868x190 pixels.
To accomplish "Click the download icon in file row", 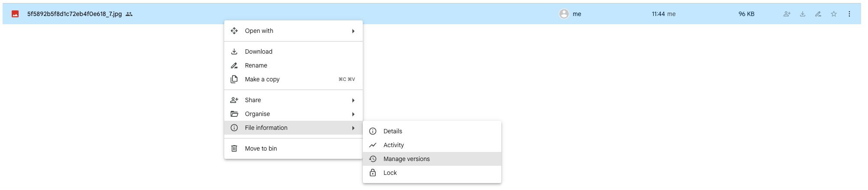I will [x=803, y=14].
